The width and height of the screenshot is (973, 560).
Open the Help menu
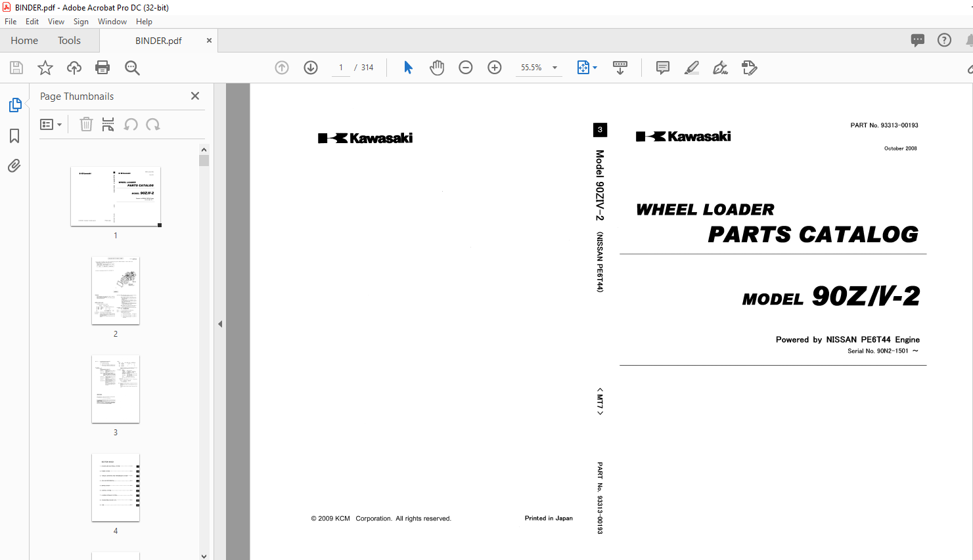click(x=144, y=22)
